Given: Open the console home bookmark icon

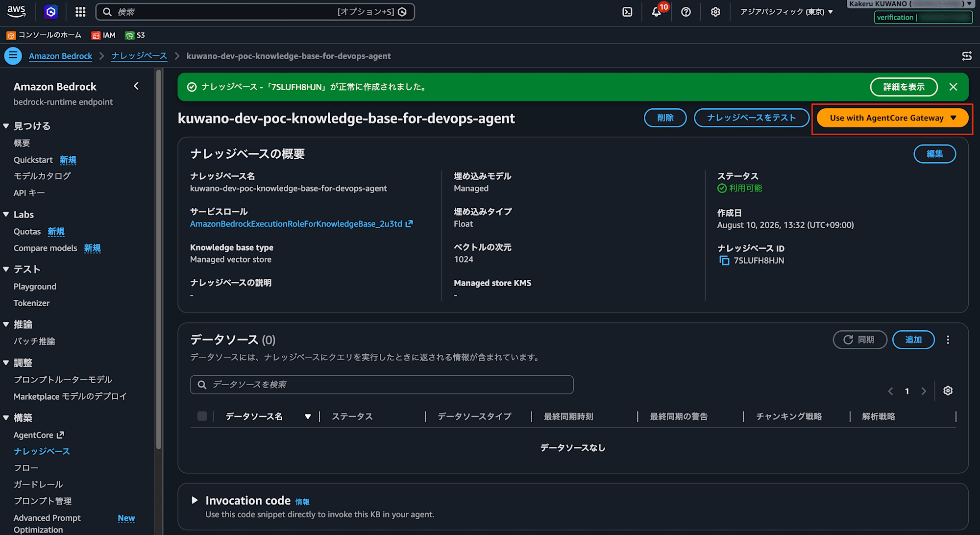Looking at the screenshot, I should [x=11, y=35].
